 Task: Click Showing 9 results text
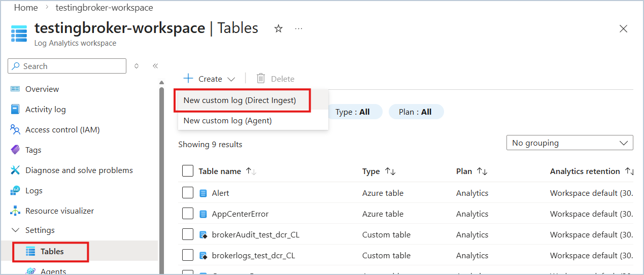[x=210, y=145]
